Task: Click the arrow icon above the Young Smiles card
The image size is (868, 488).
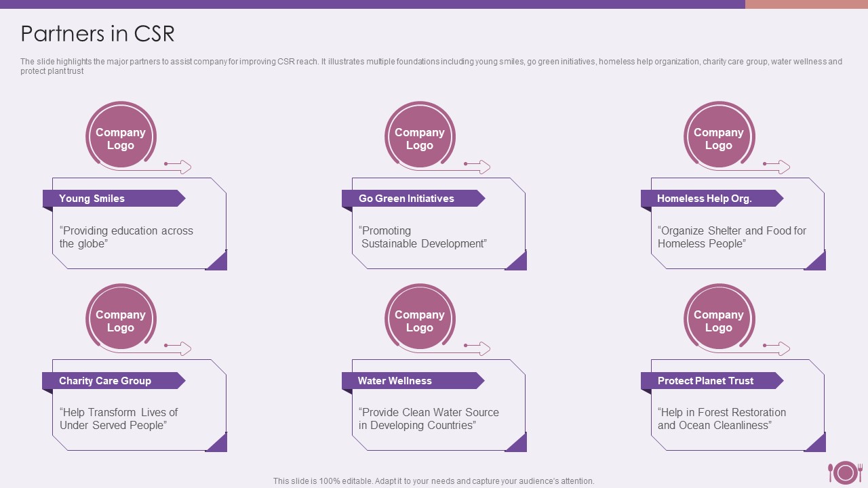Action: pyautogui.click(x=178, y=167)
